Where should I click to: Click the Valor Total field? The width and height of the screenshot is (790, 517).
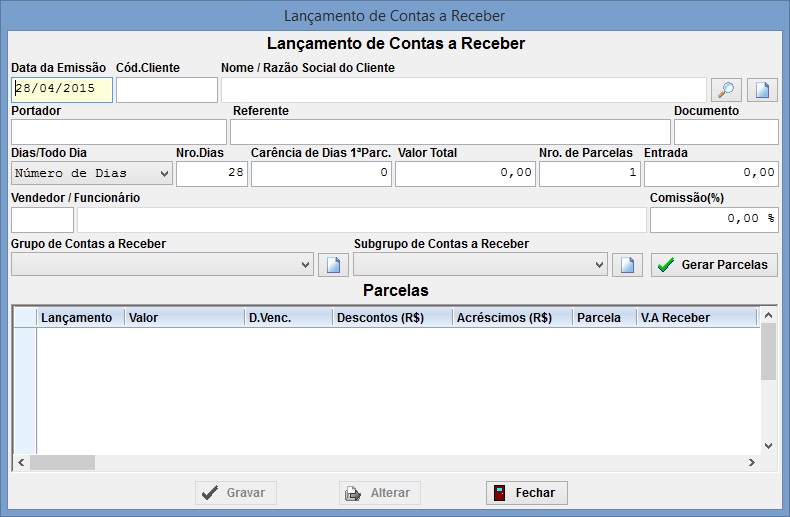pyautogui.click(x=465, y=174)
